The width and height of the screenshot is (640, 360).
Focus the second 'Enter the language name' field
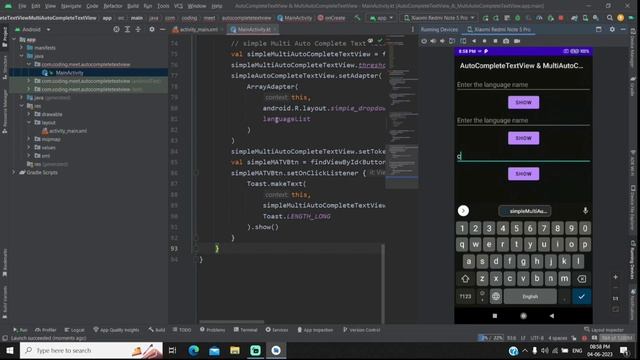click(523, 120)
